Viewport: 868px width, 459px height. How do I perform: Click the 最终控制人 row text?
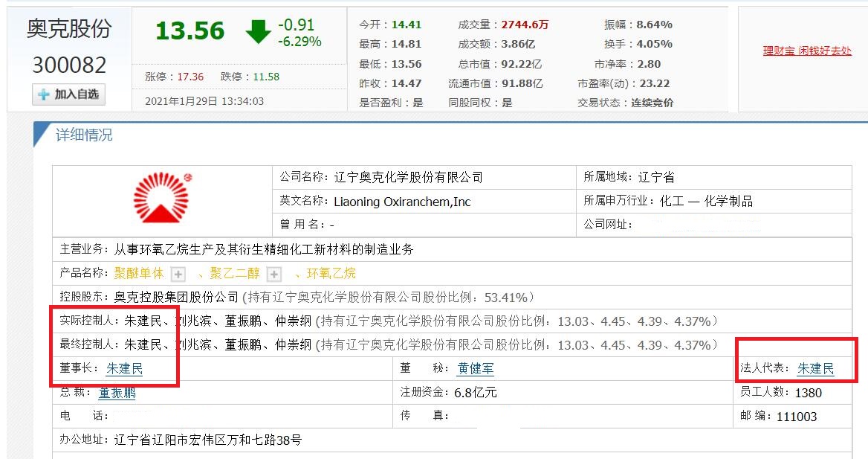tap(389, 344)
